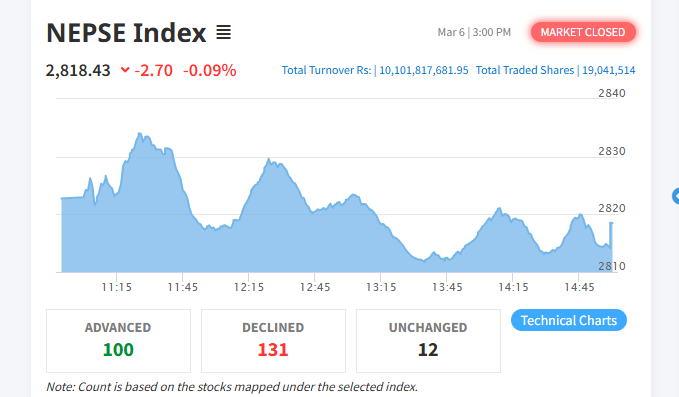Open Technical Charts
Screen dimensions: 679x397
[x=569, y=320]
